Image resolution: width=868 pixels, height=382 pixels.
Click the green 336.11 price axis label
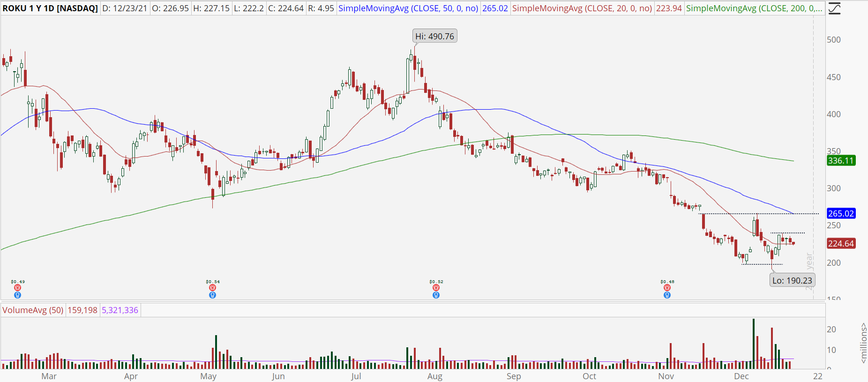click(841, 161)
